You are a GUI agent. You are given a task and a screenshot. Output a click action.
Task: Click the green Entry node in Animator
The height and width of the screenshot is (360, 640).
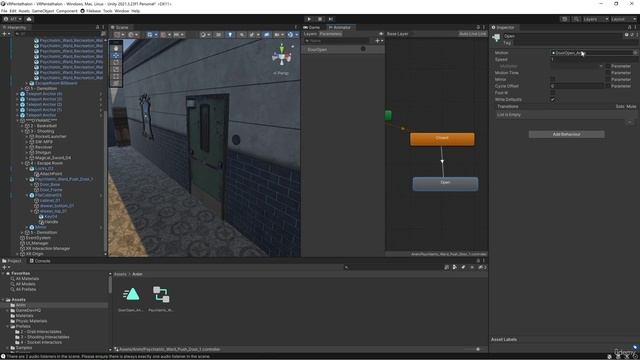tap(388, 115)
